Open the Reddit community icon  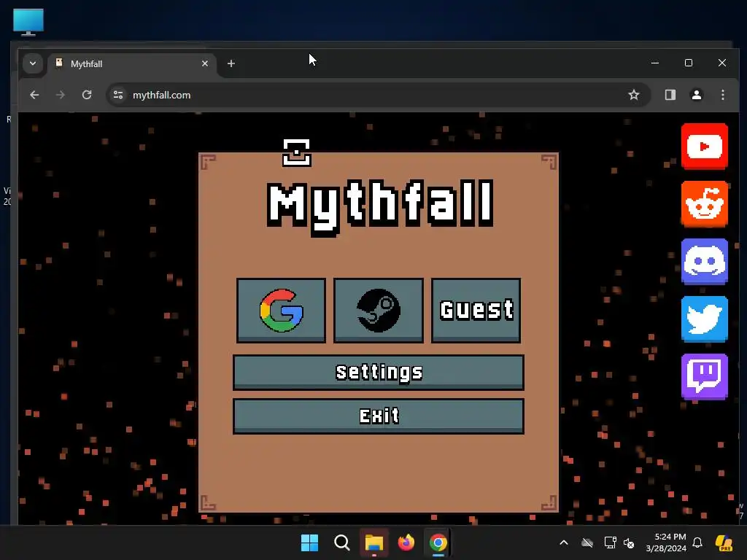705,204
